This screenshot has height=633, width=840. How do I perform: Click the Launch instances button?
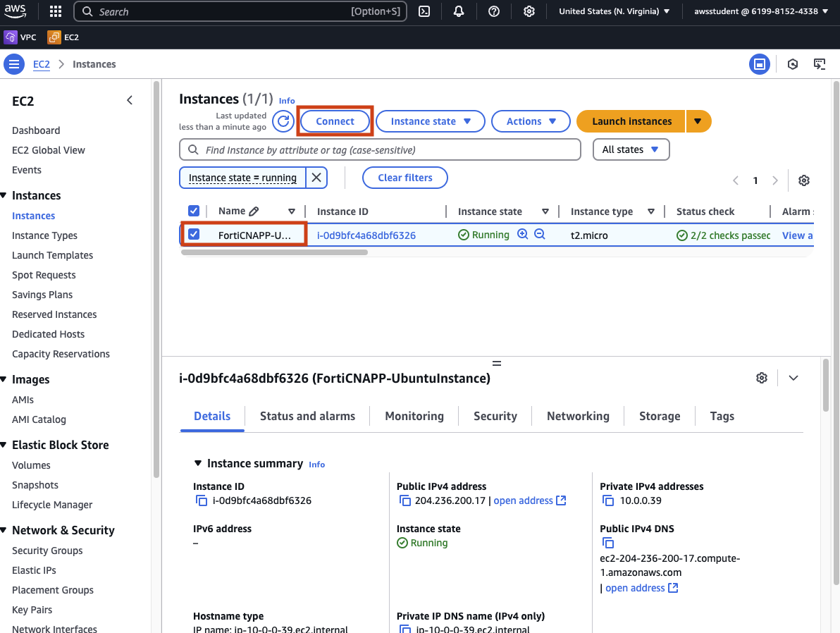pyautogui.click(x=631, y=121)
